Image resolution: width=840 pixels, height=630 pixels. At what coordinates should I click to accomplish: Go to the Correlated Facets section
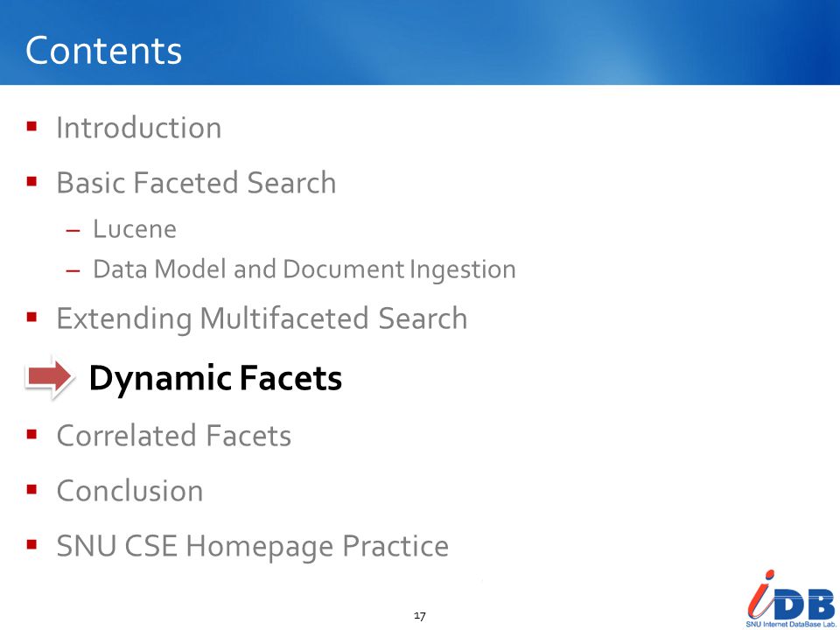click(173, 435)
